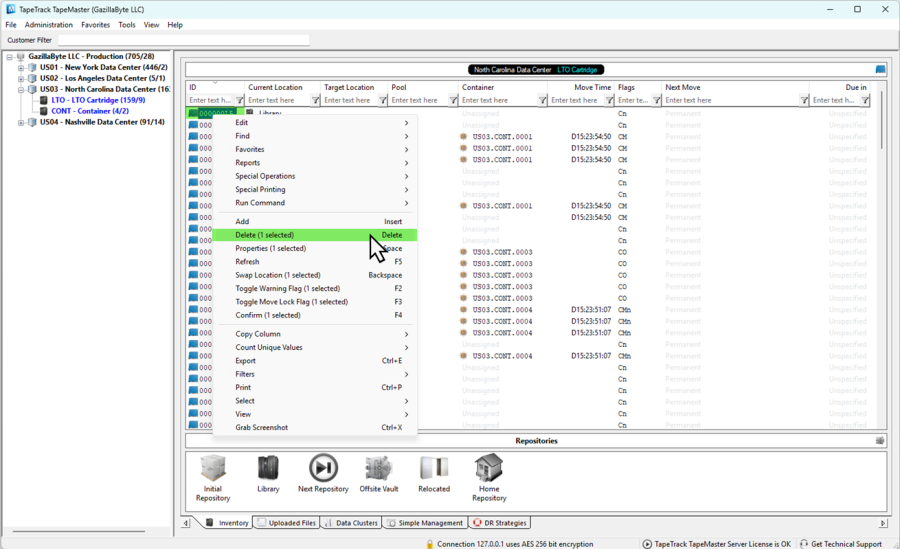Screen dimensions: 900x549
Task: Click the Next Move filter text field
Action: [731, 100]
